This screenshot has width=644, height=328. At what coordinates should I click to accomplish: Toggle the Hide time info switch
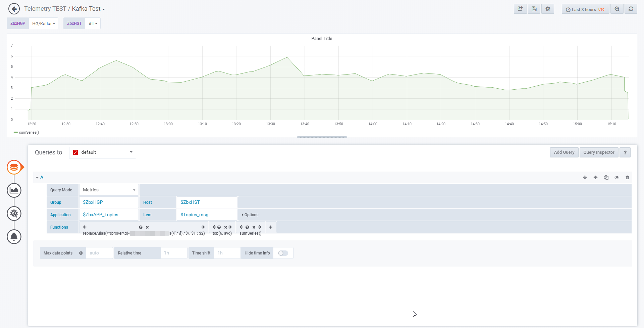(283, 253)
